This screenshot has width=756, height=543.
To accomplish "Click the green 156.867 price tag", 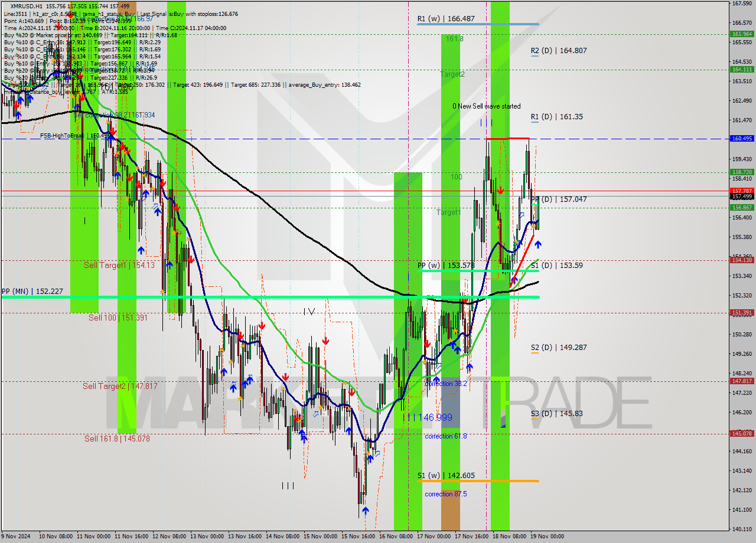I will [x=742, y=208].
